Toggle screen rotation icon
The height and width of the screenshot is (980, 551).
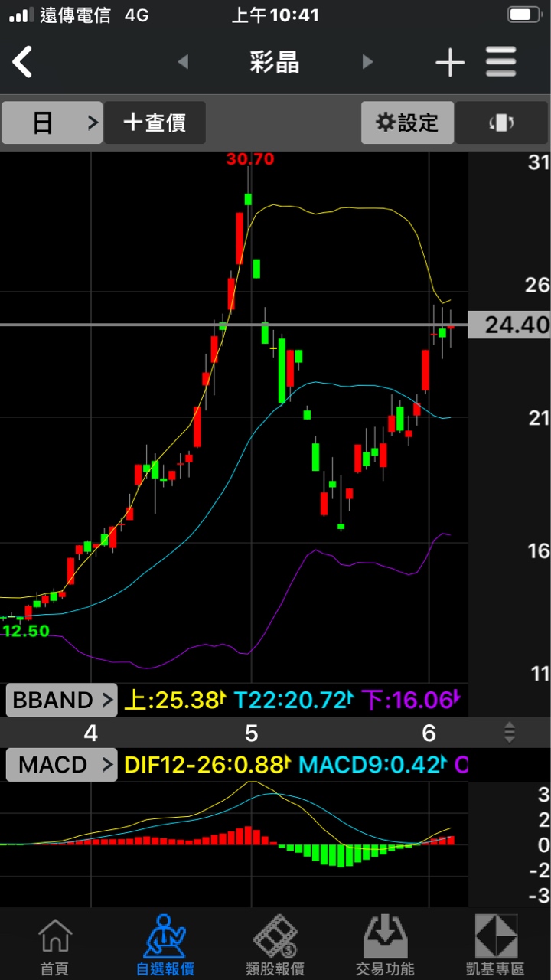coord(500,122)
